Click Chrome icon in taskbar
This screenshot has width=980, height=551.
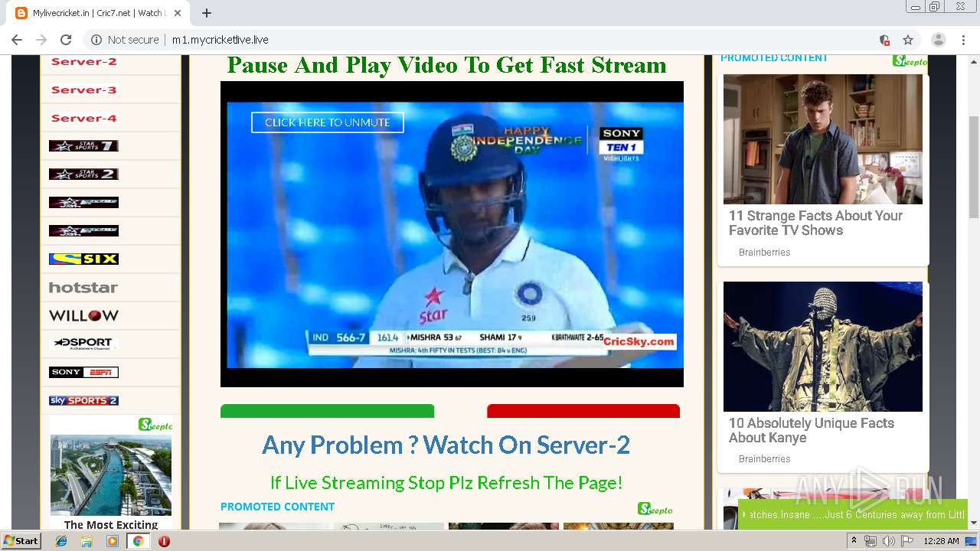click(138, 541)
